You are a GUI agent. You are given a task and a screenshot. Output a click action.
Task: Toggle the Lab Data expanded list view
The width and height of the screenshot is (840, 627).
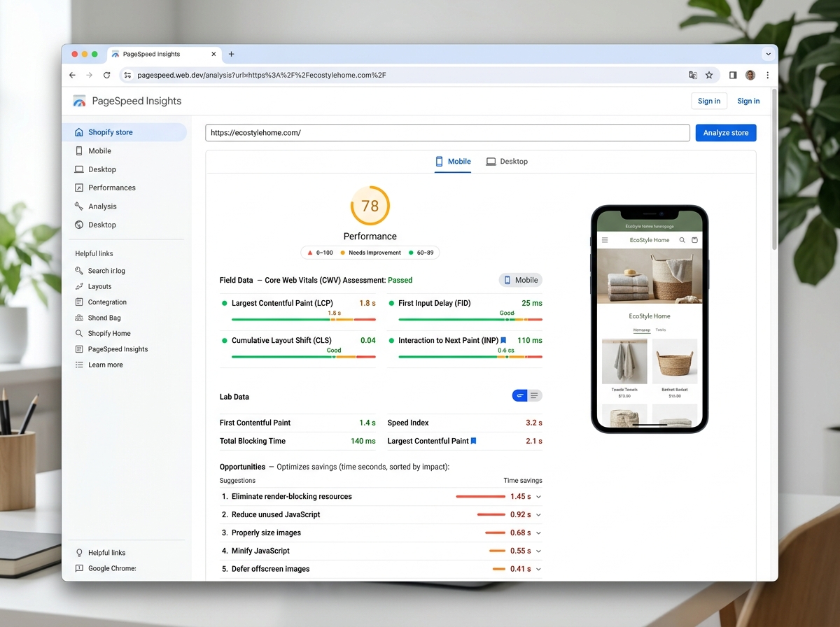[535, 396]
